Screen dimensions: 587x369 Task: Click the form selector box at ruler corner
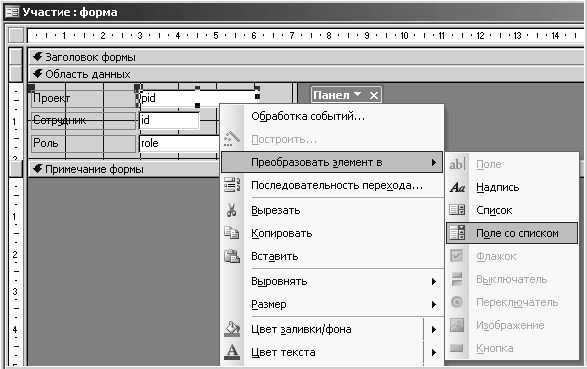pos(16,35)
